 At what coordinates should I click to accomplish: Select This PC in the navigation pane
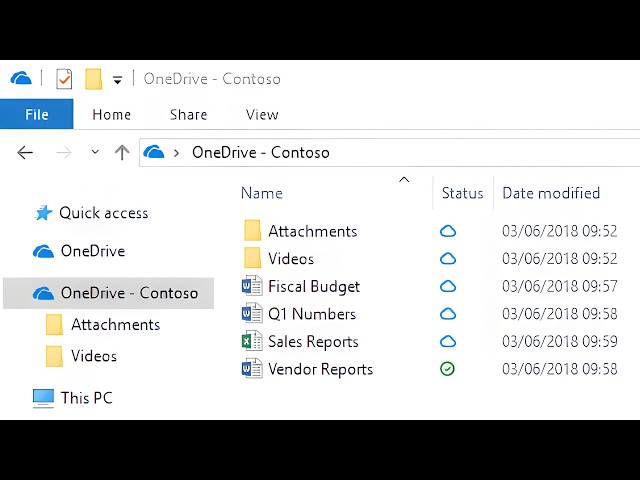click(x=87, y=398)
